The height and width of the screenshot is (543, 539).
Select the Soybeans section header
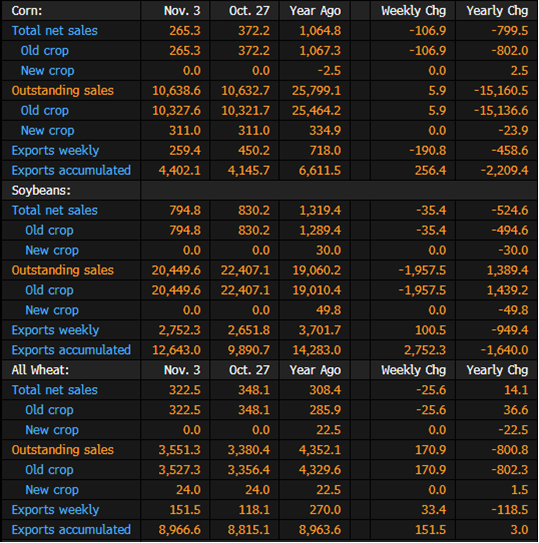coord(41,190)
